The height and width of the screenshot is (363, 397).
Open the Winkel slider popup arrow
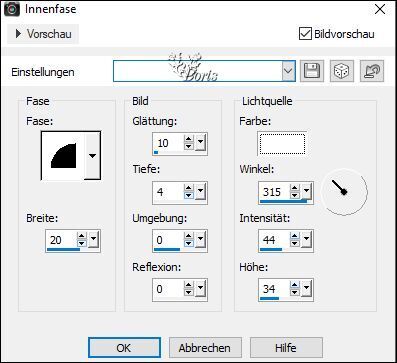(306, 191)
